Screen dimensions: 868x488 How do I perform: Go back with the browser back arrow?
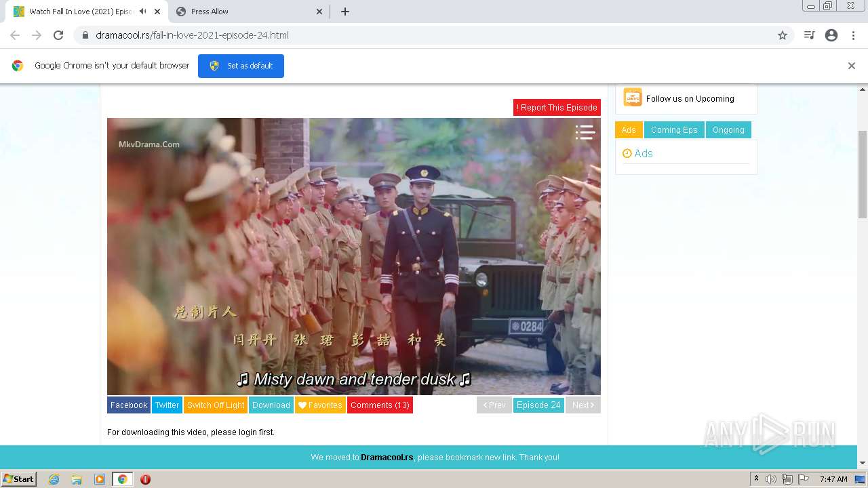click(x=15, y=35)
